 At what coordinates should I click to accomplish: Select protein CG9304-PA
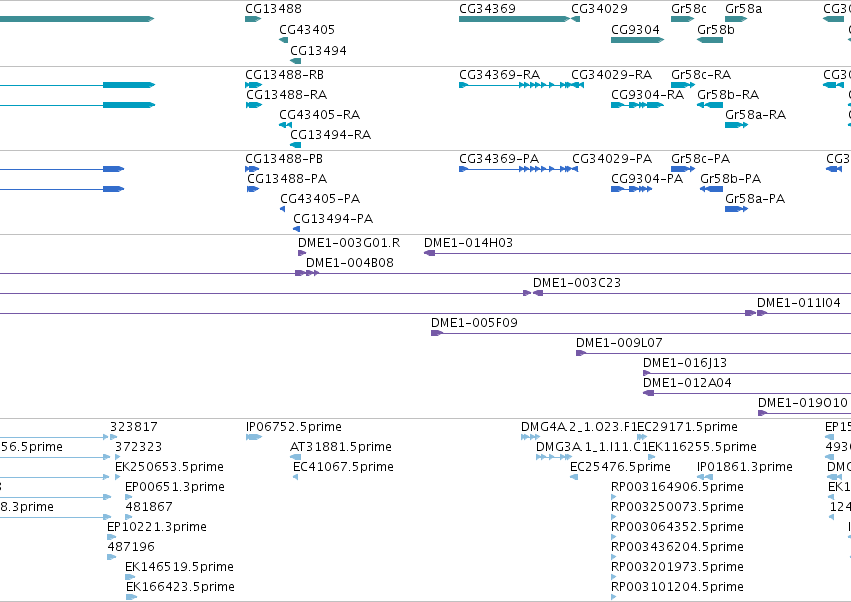(x=631, y=189)
